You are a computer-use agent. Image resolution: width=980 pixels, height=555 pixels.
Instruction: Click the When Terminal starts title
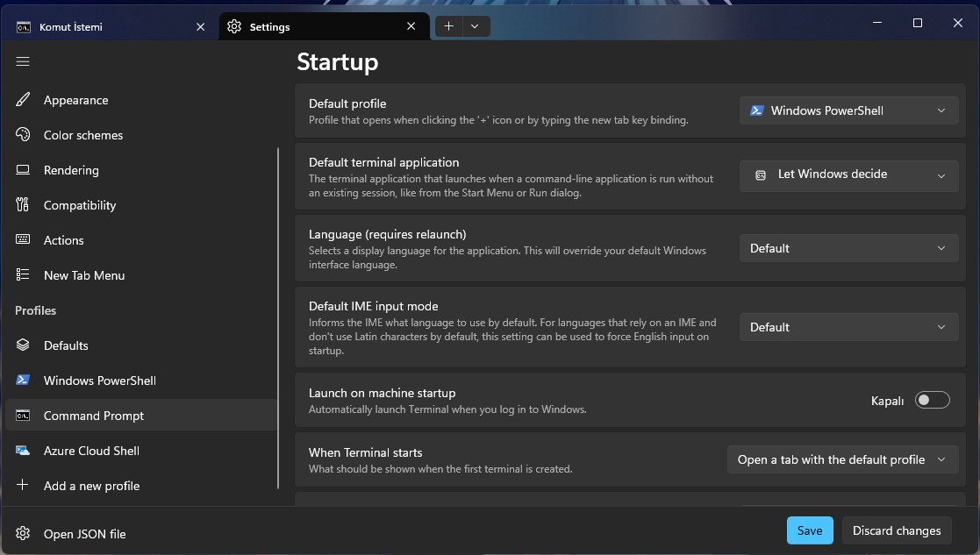click(366, 452)
